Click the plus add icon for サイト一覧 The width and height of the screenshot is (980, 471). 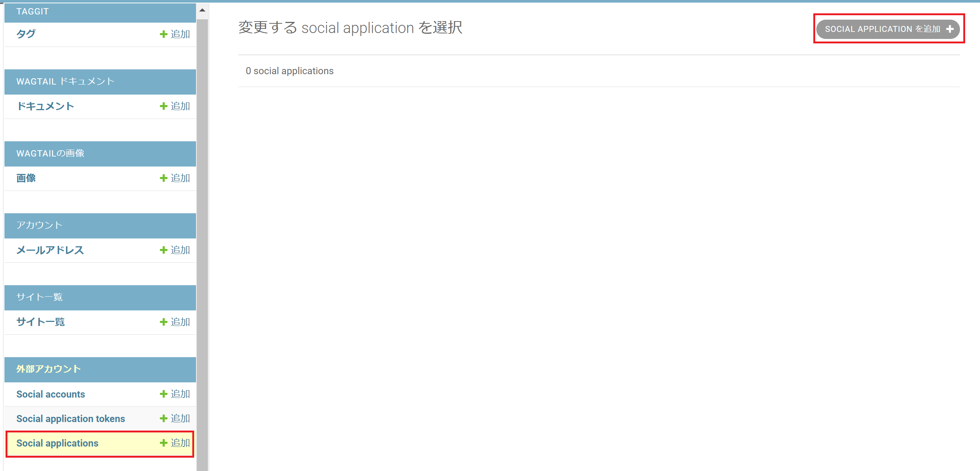pos(164,322)
